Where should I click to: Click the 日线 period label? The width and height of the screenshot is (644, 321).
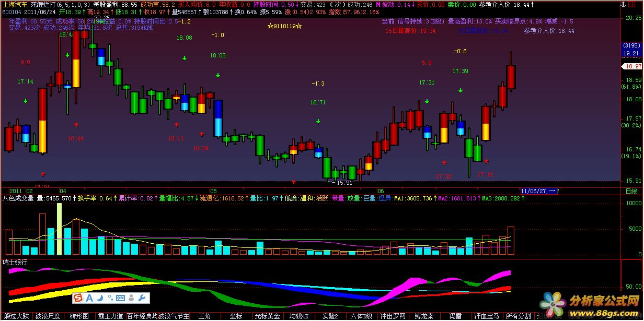[x=632, y=192]
